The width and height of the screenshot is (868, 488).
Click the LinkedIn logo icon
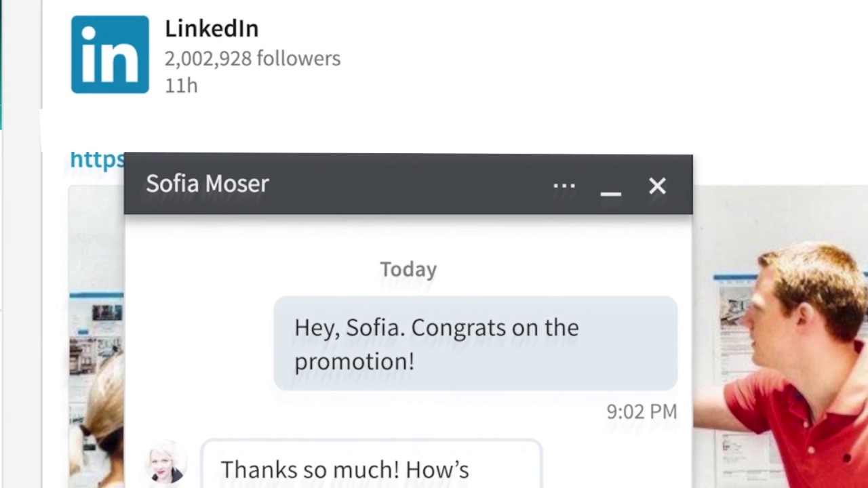point(110,55)
